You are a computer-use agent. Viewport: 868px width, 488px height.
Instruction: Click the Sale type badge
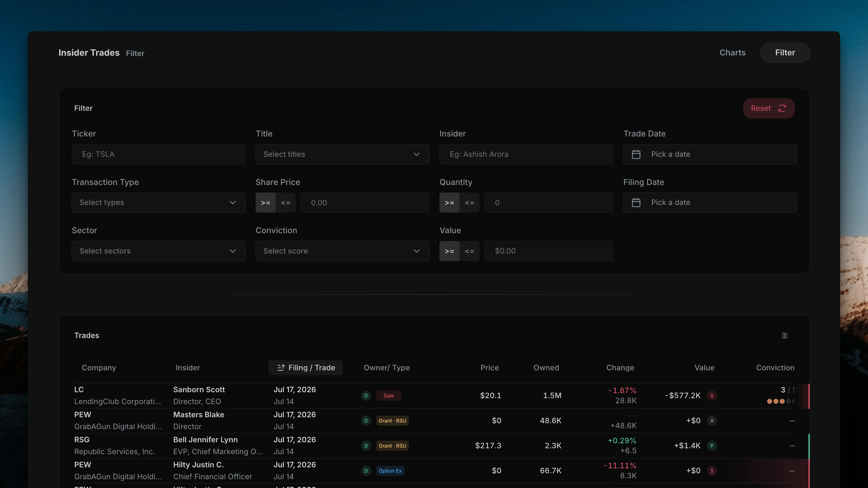(388, 396)
